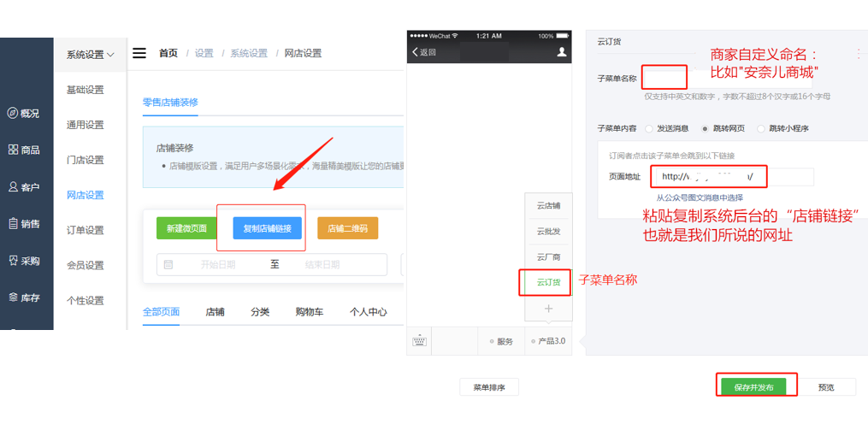The image size is (868, 436).
Task: Select the 跳转网页 radio option
Action: point(705,128)
